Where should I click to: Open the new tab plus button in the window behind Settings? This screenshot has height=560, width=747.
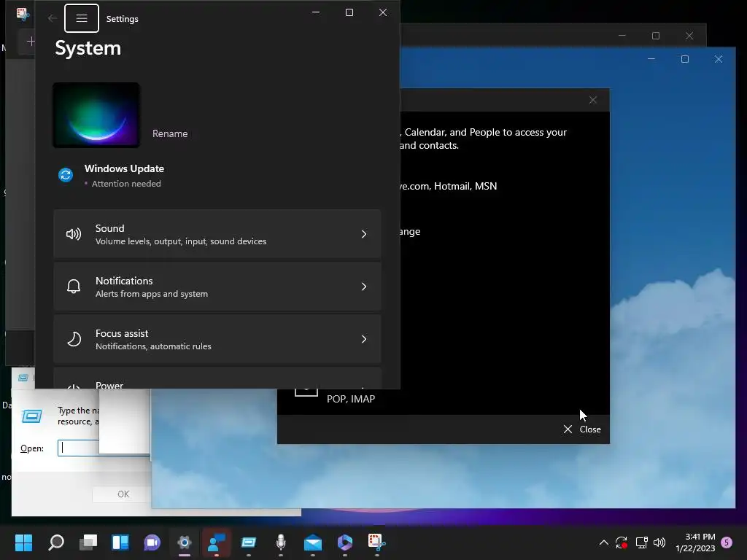click(x=31, y=42)
